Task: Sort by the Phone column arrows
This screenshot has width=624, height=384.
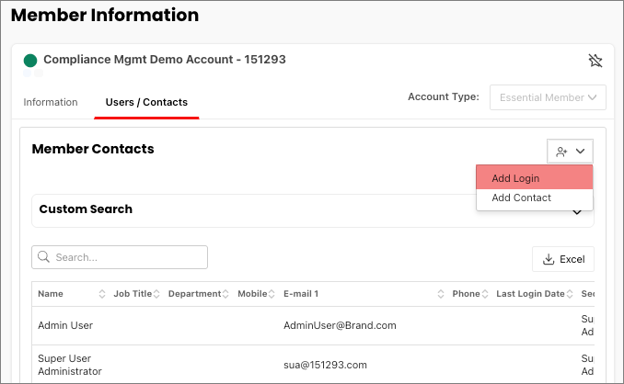Action: tap(485, 294)
